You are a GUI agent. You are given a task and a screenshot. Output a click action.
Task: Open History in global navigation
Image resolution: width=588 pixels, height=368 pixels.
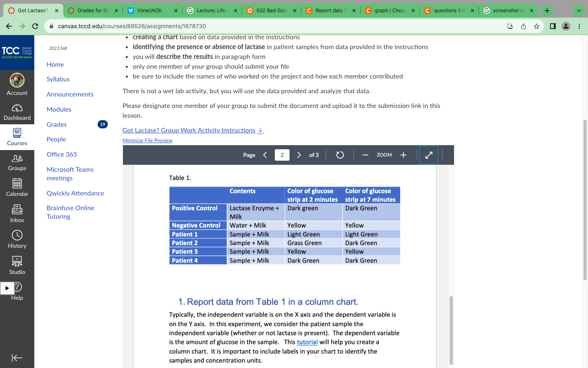click(x=17, y=240)
